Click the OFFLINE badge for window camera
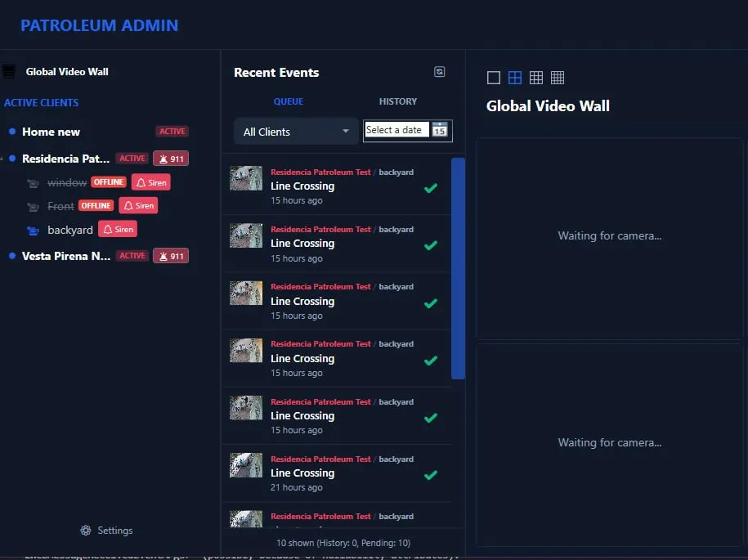This screenshot has height=560, width=748. pyautogui.click(x=109, y=182)
